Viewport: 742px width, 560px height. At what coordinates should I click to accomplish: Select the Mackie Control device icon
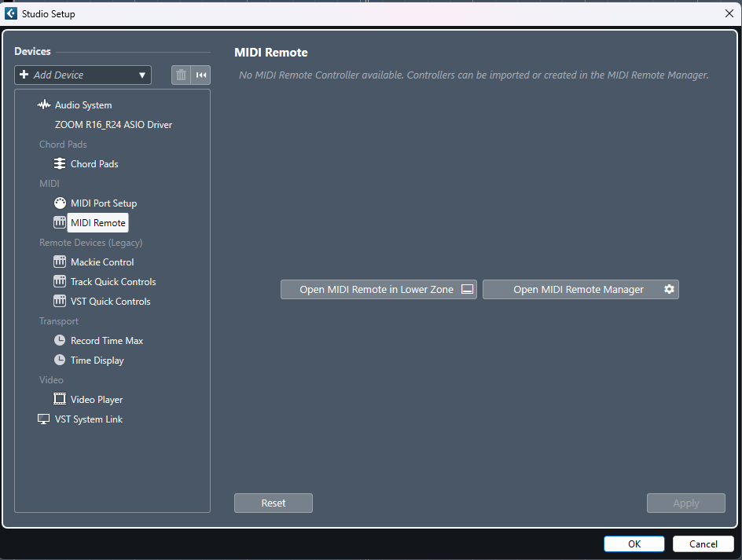coord(60,262)
